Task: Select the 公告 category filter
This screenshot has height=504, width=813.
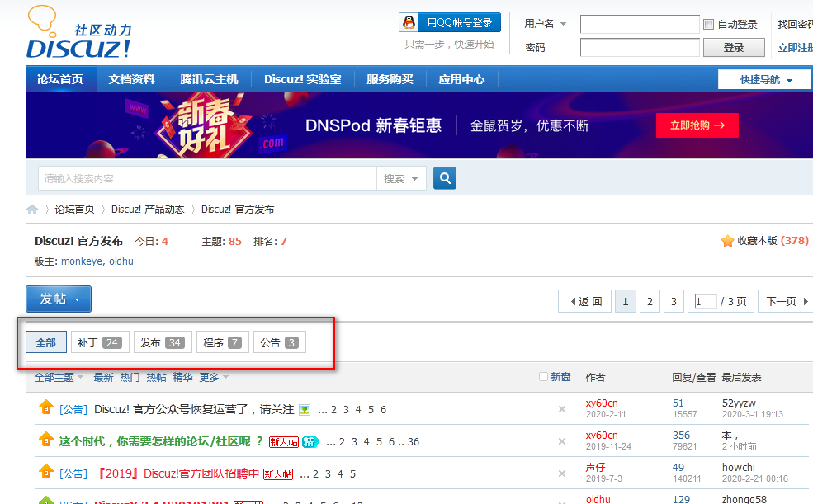Action: click(280, 342)
